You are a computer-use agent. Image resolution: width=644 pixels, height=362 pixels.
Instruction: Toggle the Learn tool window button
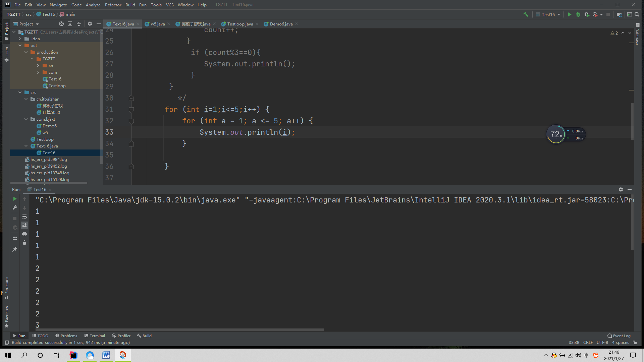6,54
